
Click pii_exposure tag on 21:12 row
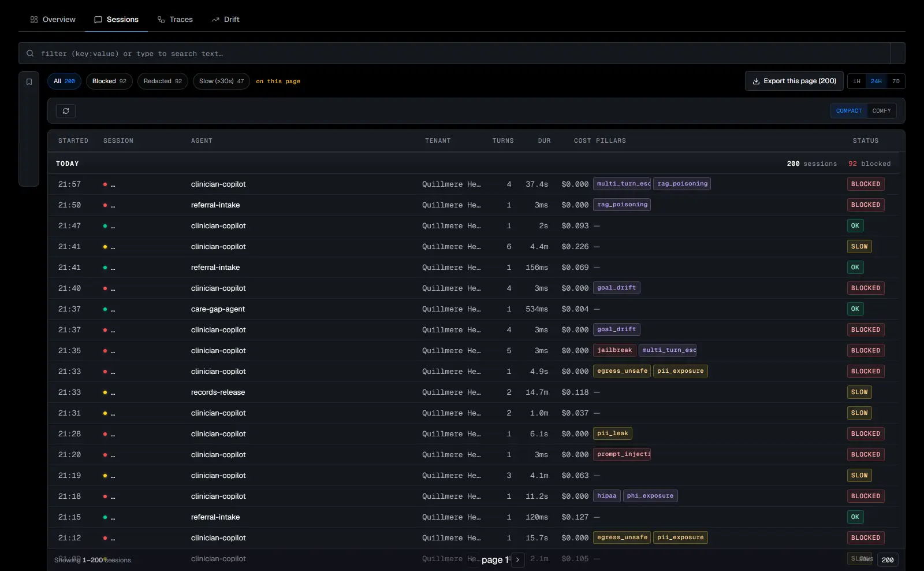point(680,537)
